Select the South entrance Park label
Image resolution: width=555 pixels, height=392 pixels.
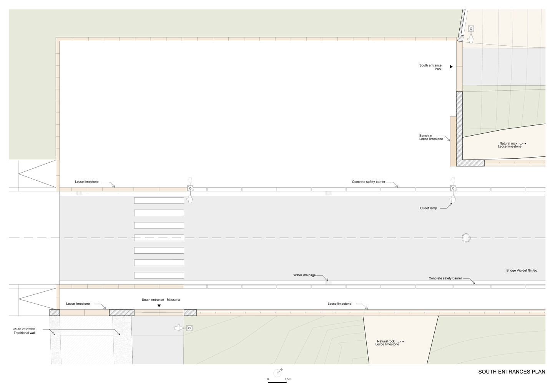click(x=430, y=67)
